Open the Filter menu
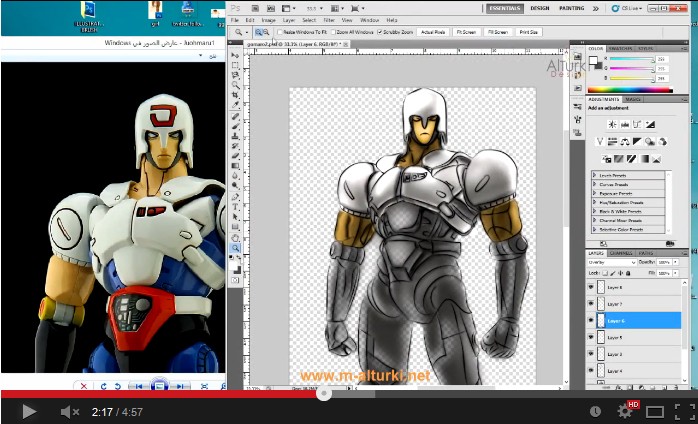 coord(329,20)
